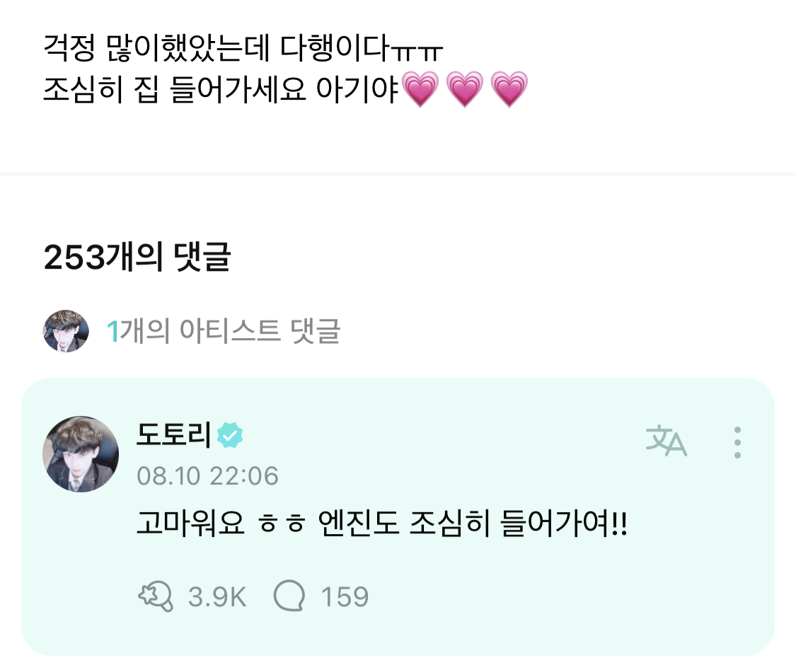Tap the middle pink heart emoji
Screen dimensions: 796x672
[x=465, y=91]
